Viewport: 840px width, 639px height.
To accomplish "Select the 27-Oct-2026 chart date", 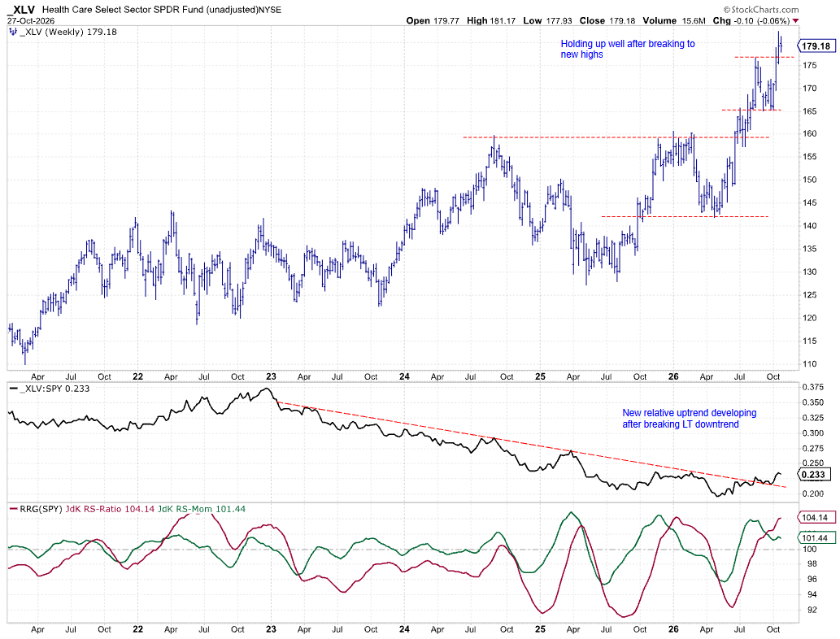I will [31, 21].
